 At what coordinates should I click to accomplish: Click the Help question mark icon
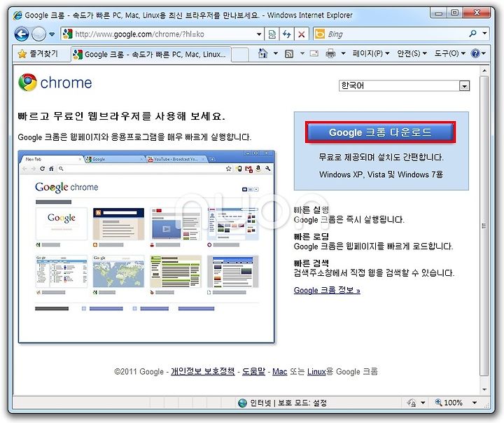click(x=475, y=53)
